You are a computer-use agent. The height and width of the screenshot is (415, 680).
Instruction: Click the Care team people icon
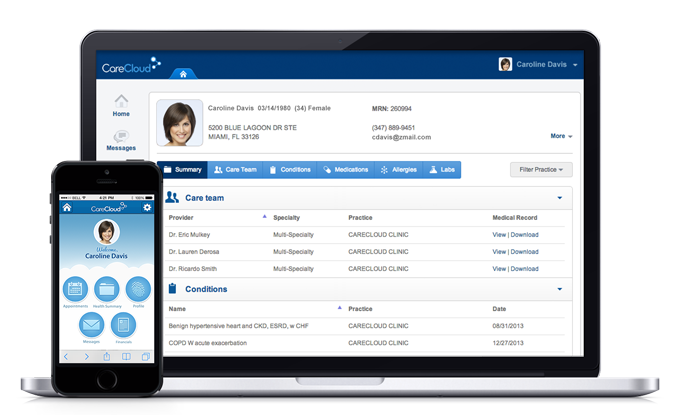click(172, 198)
